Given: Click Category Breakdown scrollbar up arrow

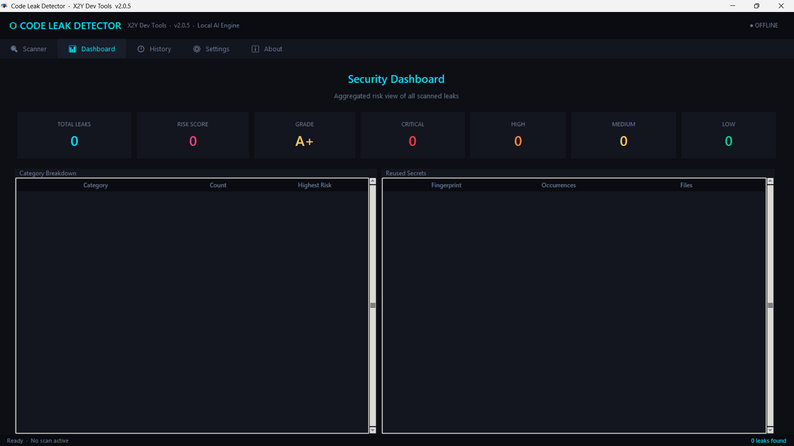Looking at the screenshot, I should click(373, 181).
